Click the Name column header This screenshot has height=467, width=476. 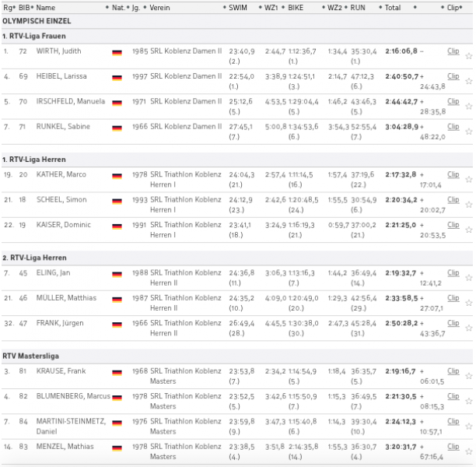point(46,7)
